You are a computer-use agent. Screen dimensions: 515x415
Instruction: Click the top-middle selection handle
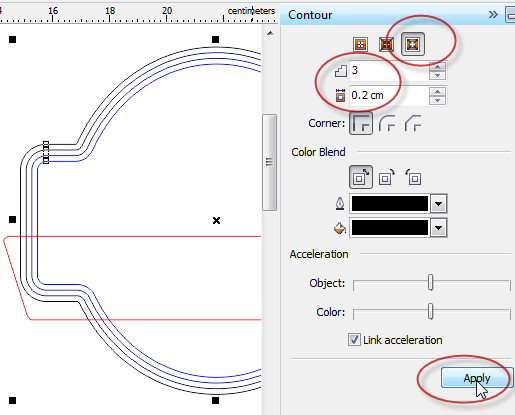215,40
